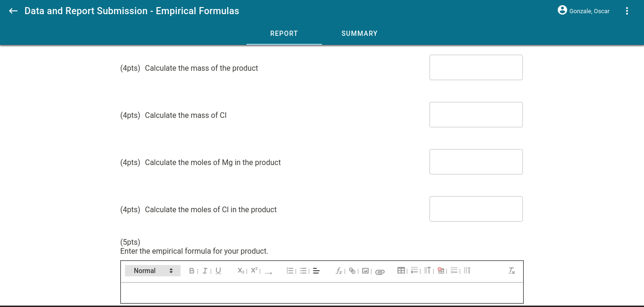
Task: Click the insert link icon
Action: point(352,271)
